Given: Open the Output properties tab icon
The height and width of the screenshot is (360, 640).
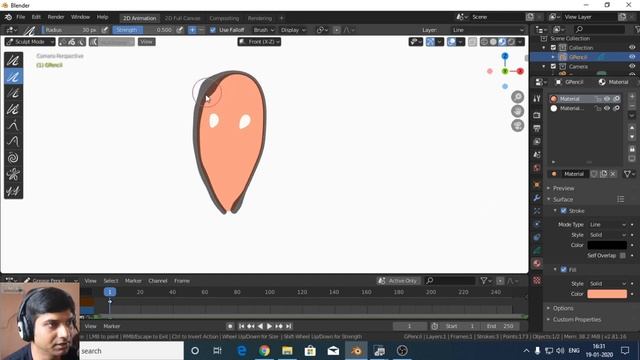Looking at the screenshot, I should coord(537,129).
